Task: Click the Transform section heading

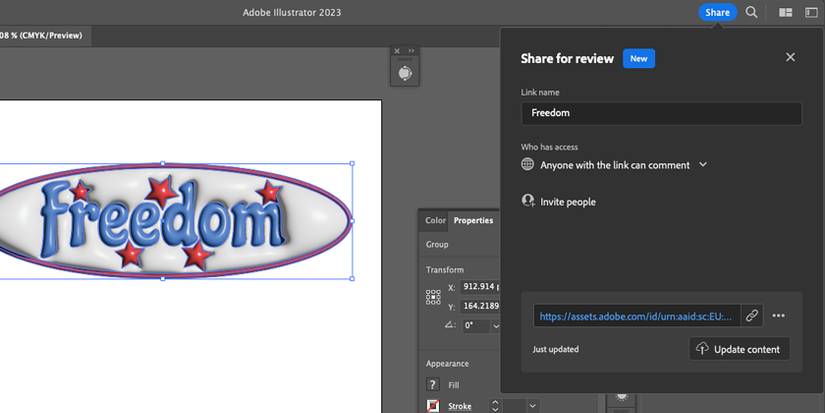Action: click(x=445, y=270)
